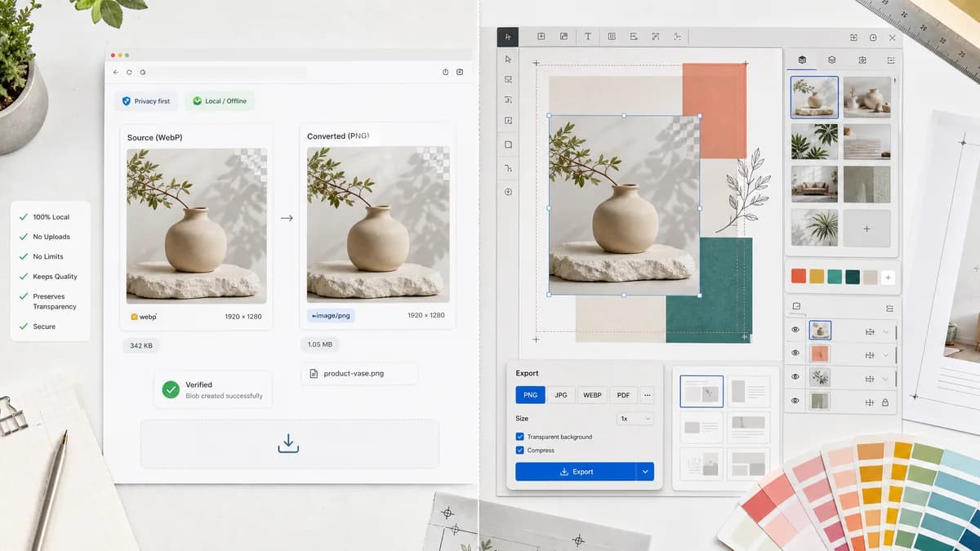Open the Size 1x dropdown
This screenshot has width=980, height=551.
635,418
